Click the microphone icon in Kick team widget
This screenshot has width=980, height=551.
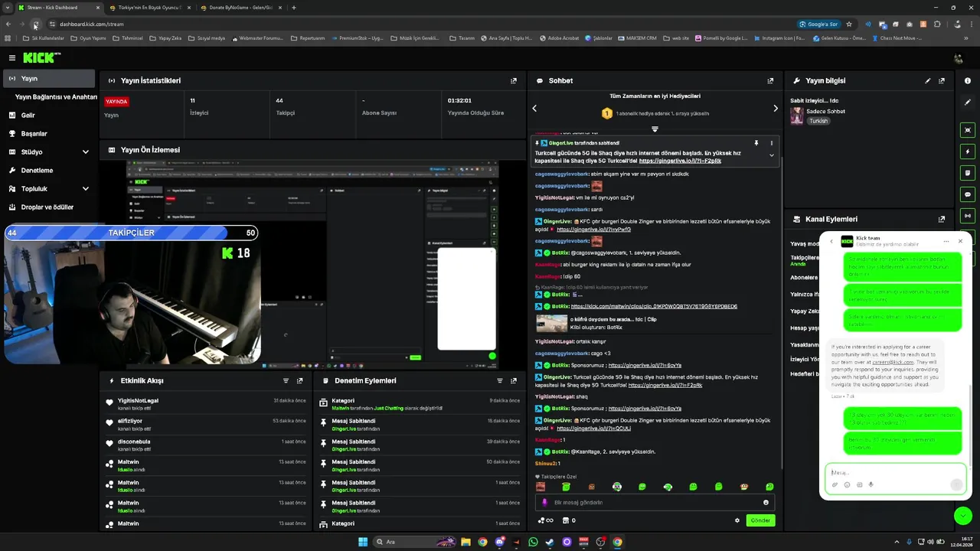click(x=871, y=484)
